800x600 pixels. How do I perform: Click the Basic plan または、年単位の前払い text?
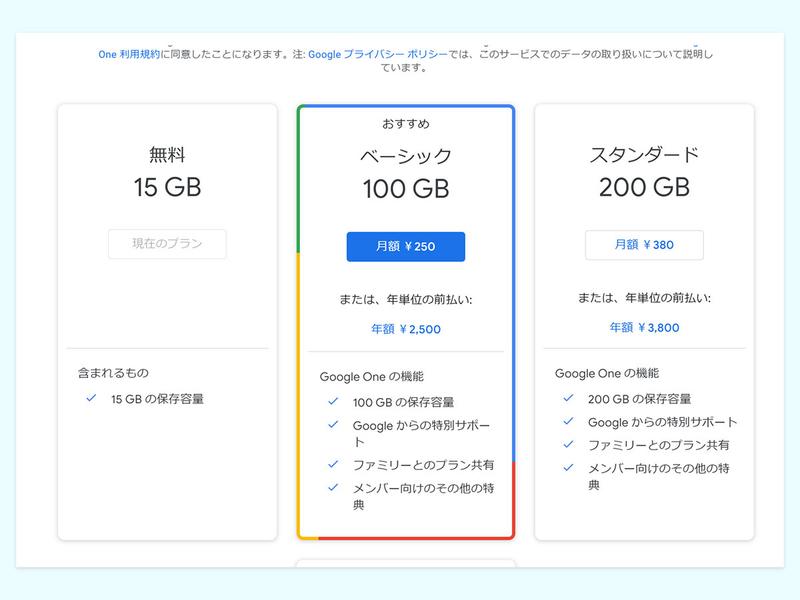click(x=406, y=299)
